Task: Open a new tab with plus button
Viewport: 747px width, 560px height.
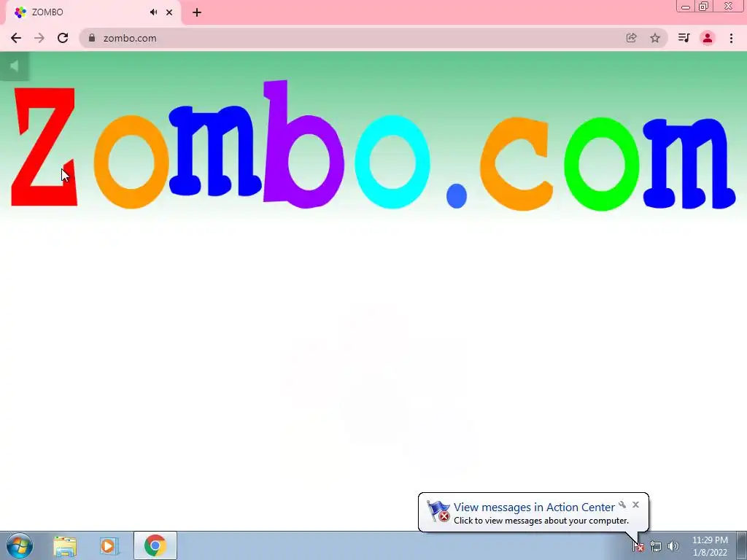Action: [197, 12]
